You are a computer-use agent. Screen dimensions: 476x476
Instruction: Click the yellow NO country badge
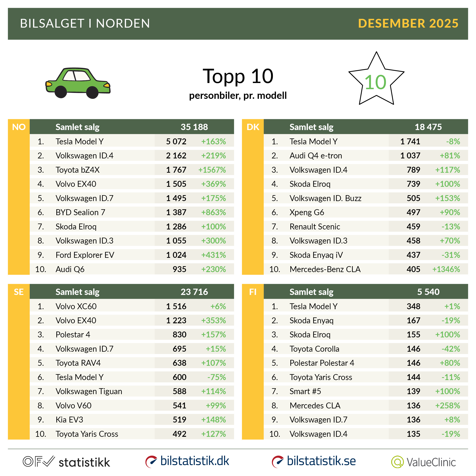[19, 127]
